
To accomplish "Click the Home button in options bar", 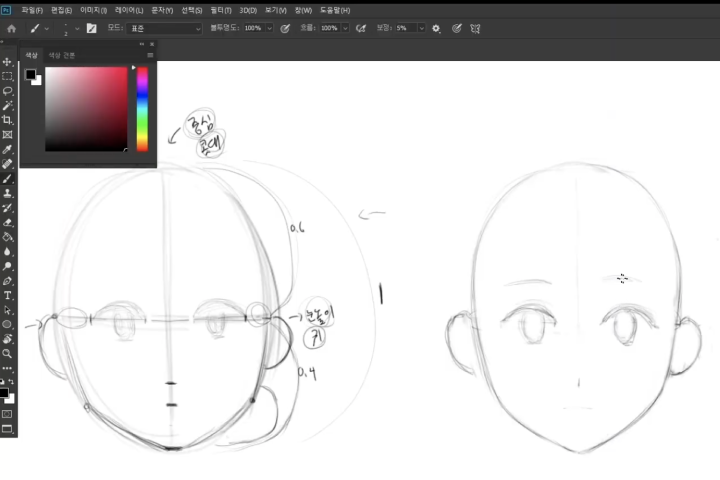I will (x=11, y=28).
